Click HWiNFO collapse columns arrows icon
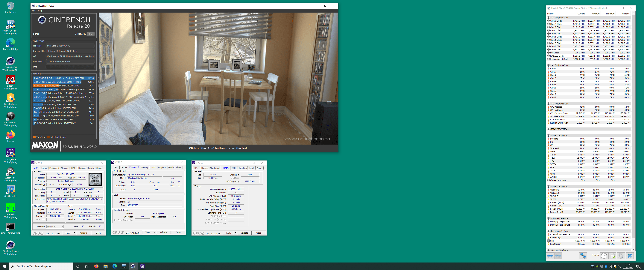This screenshot has width=644, height=270. click(x=558, y=256)
